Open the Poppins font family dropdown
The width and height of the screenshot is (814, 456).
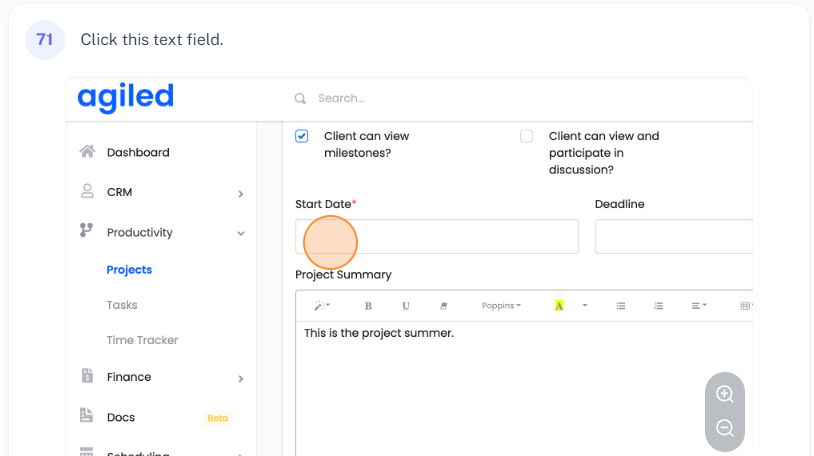501,306
